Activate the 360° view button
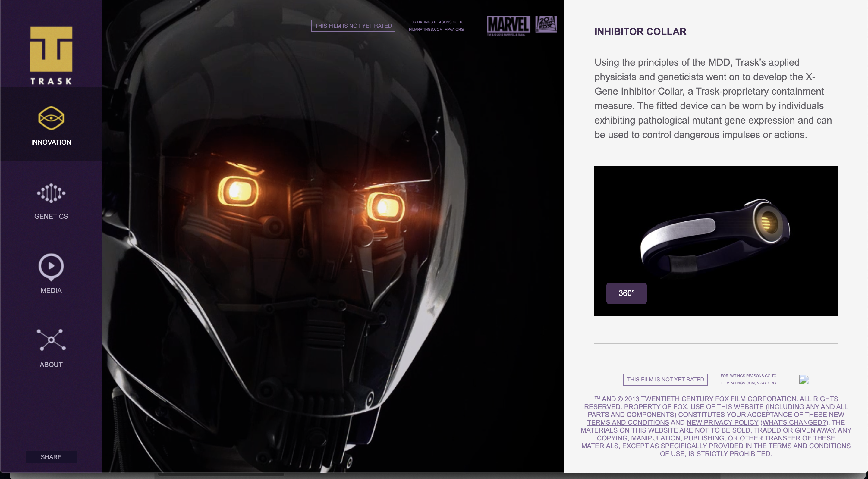Image resolution: width=868 pixels, height=479 pixels. (626, 293)
